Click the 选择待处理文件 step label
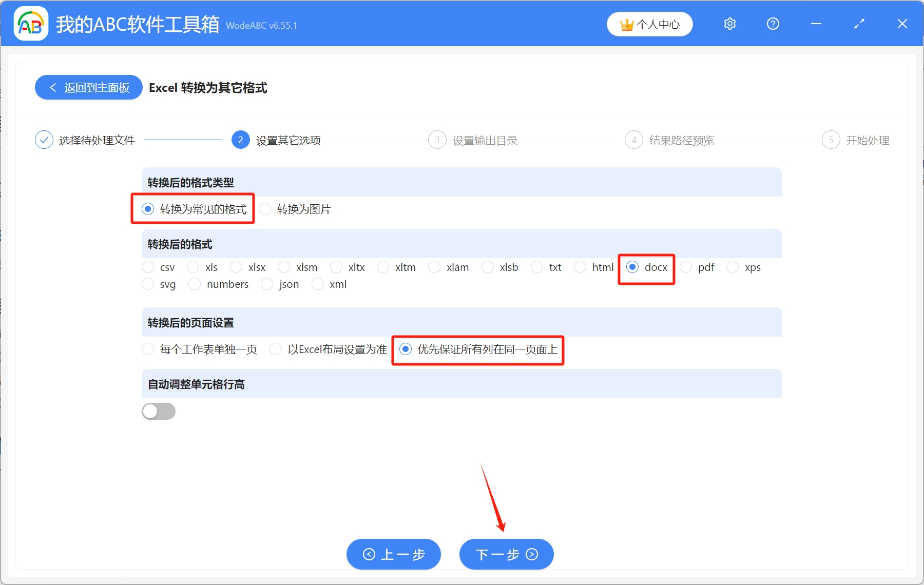The image size is (924, 585). coord(97,140)
